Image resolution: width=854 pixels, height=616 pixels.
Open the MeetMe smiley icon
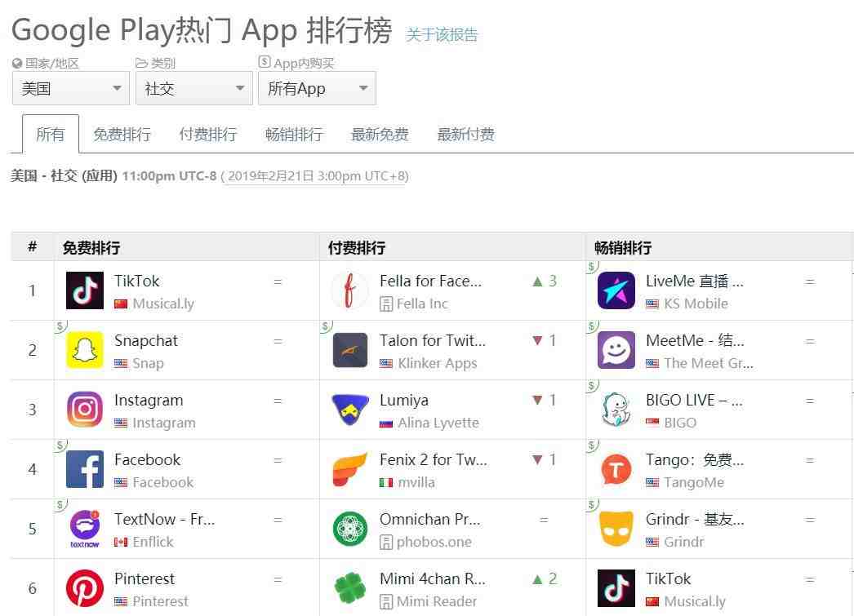tap(616, 350)
